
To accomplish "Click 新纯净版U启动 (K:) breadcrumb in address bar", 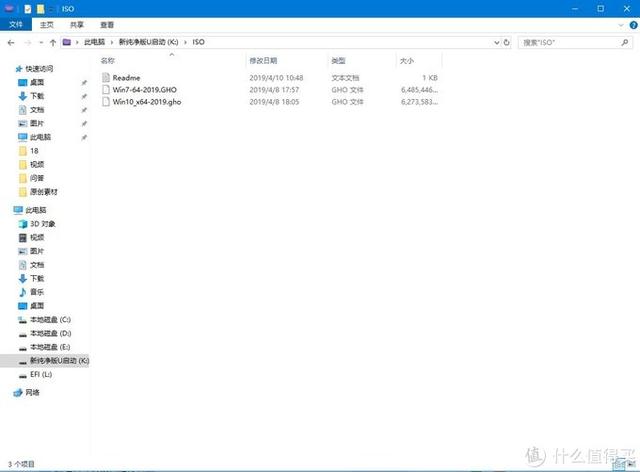I will click(149, 42).
